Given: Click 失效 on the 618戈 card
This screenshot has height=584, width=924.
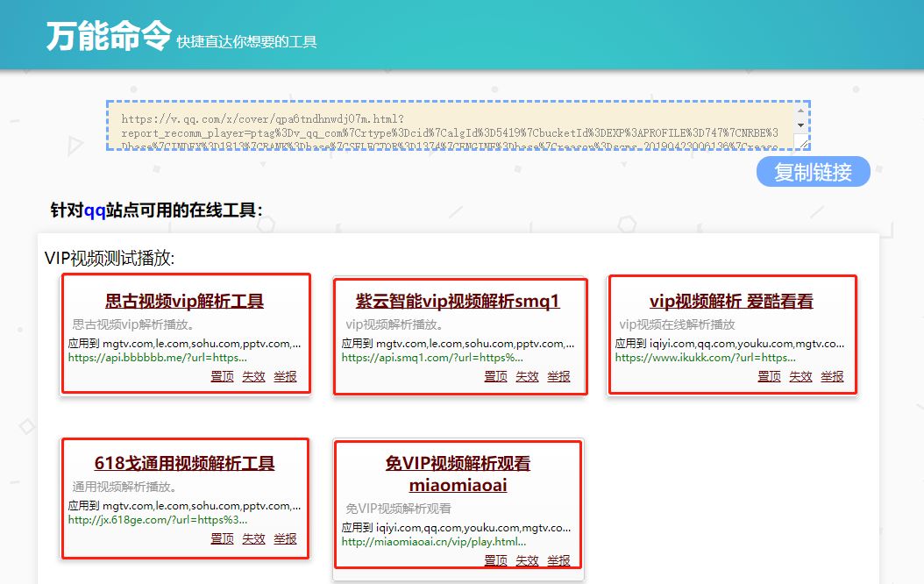Looking at the screenshot, I should [x=253, y=538].
